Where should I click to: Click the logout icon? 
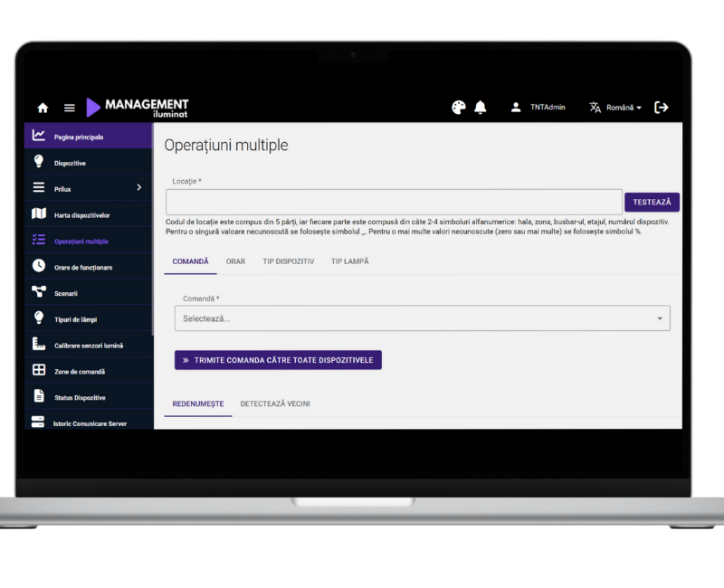point(662,108)
